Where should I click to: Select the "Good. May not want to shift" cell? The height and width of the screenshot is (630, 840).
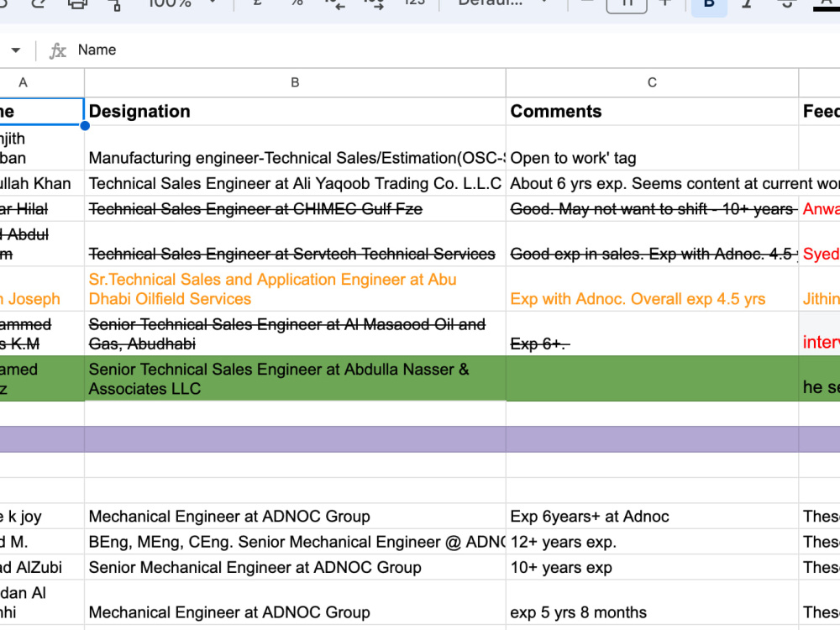coord(652,208)
